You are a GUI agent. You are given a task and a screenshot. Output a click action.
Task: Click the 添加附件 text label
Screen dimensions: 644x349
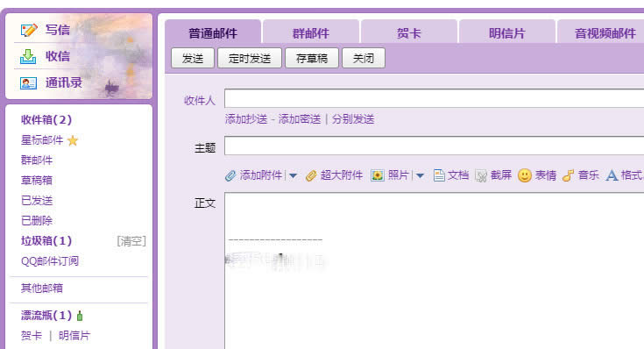[x=261, y=175]
